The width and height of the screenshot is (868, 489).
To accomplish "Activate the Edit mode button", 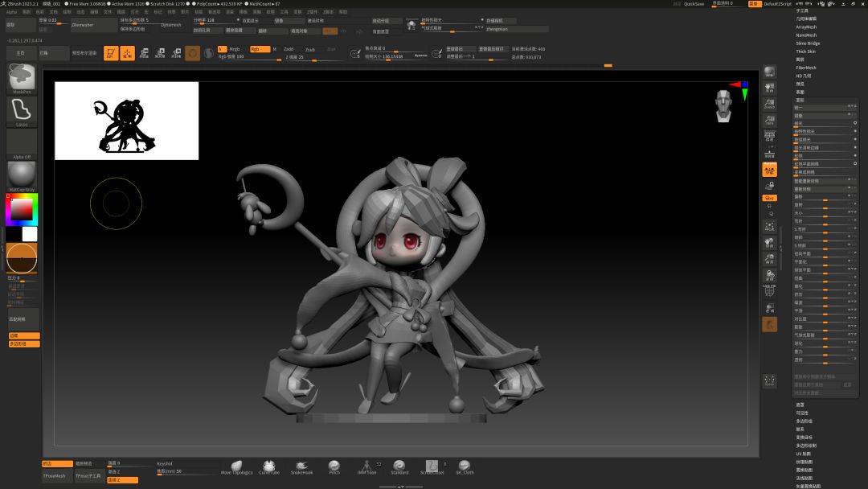I will [111, 53].
